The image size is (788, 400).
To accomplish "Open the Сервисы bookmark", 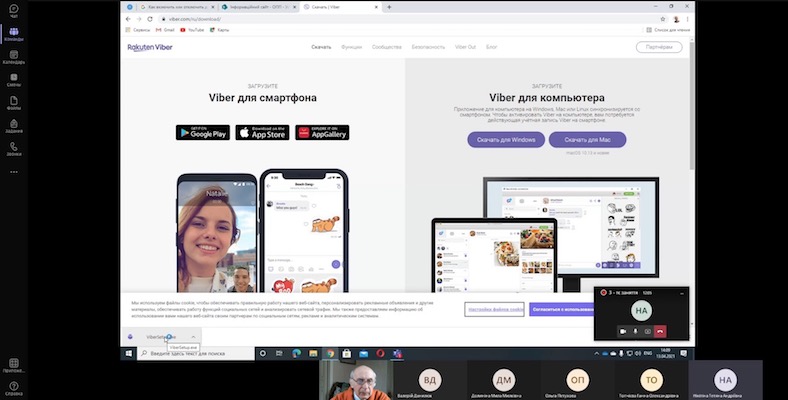I will click(138, 30).
